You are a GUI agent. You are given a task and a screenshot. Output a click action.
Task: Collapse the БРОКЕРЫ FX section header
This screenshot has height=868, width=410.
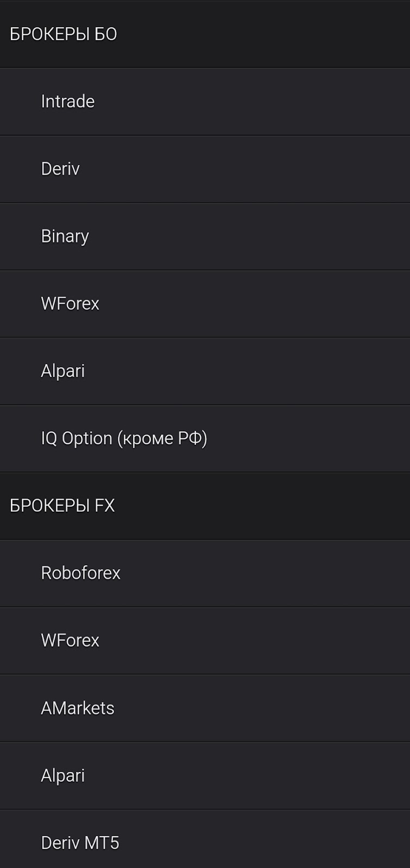[x=205, y=506]
